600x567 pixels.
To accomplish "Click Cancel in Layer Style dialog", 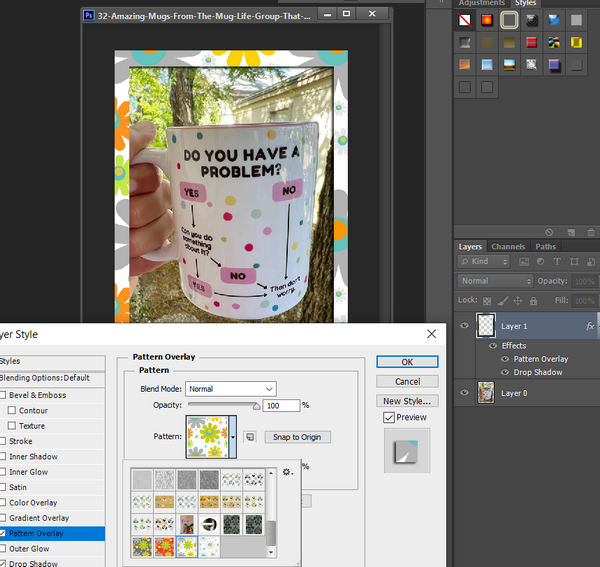I will coord(407,381).
